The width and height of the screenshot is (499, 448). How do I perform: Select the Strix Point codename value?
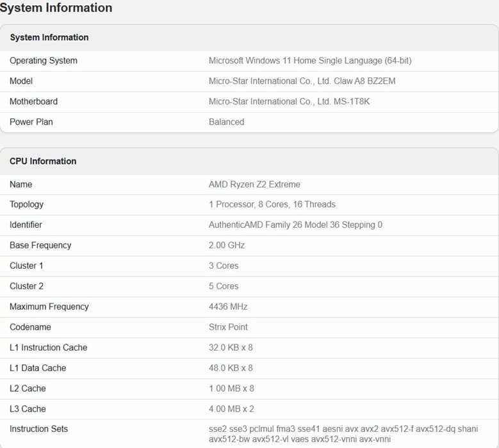pyautogui.click(x=228, y=327)
